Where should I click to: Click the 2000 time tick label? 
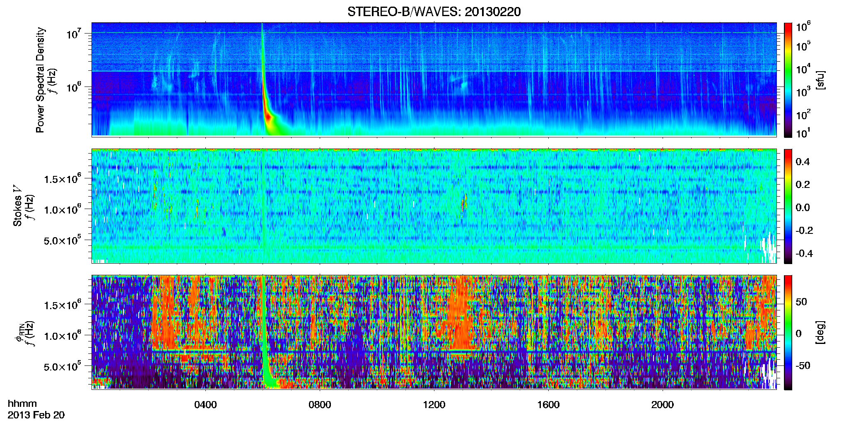tap(663, 404)
